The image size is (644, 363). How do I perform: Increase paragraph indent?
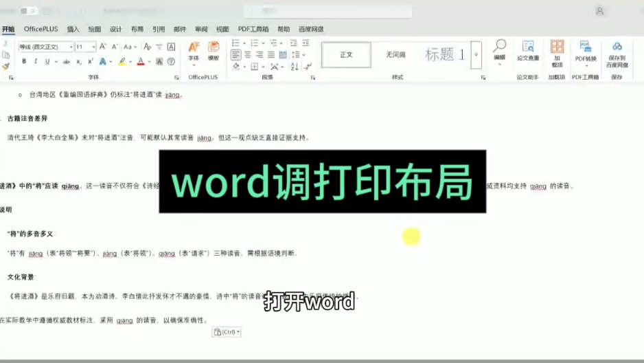tap(306, 43)
